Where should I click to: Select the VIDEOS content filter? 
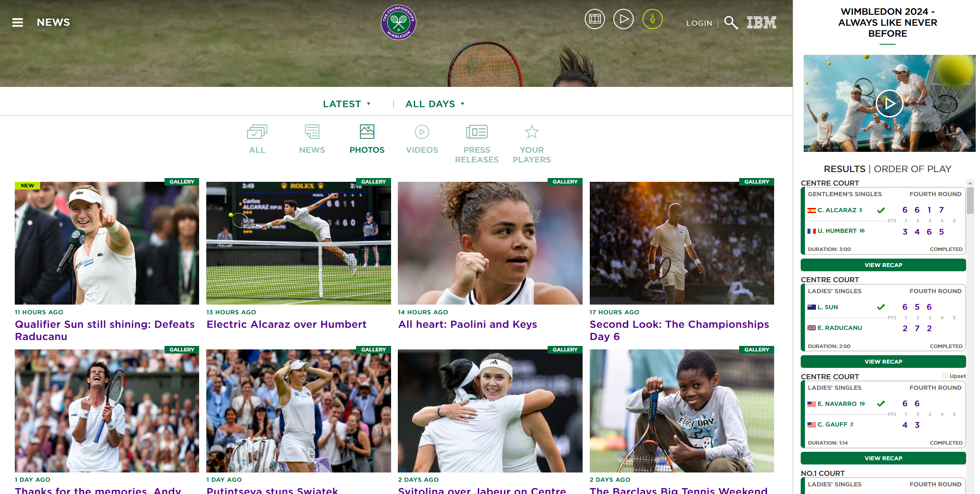tap(422, 140)
